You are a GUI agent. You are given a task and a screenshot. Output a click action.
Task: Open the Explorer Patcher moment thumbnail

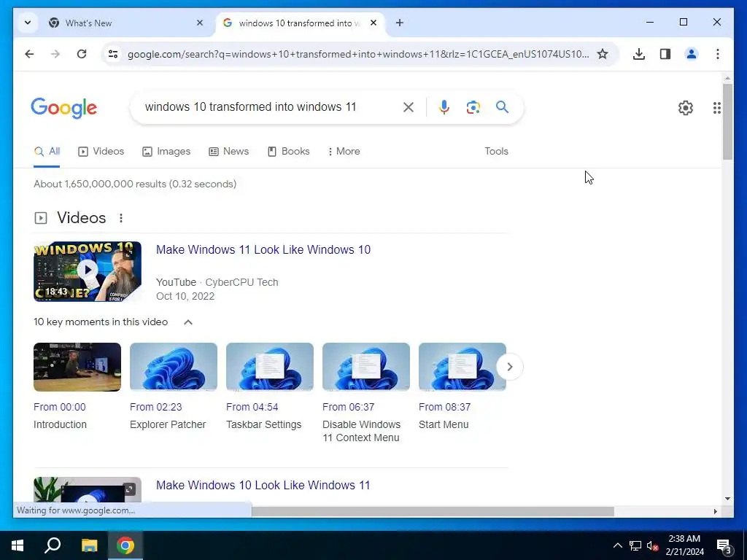[x=174, y=367]
